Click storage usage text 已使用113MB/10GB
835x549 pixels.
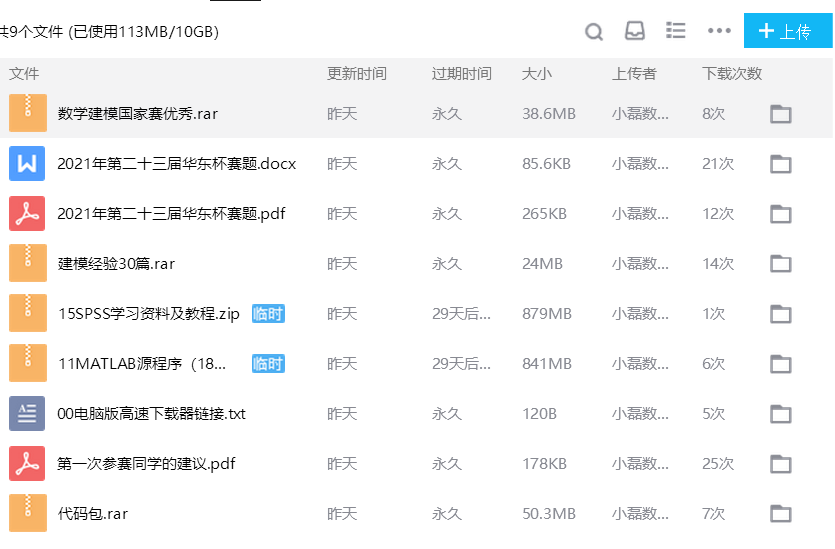point(144,32)
